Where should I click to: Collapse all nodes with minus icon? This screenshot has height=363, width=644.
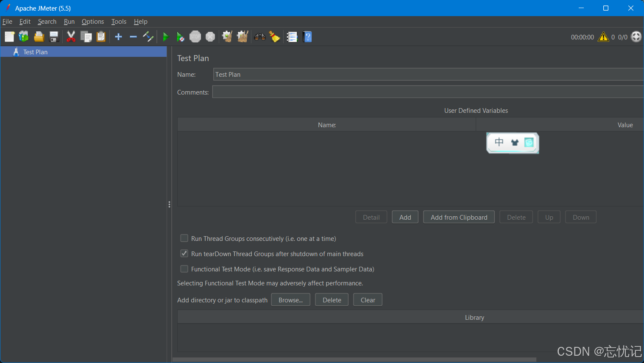(x=133, y=37)
